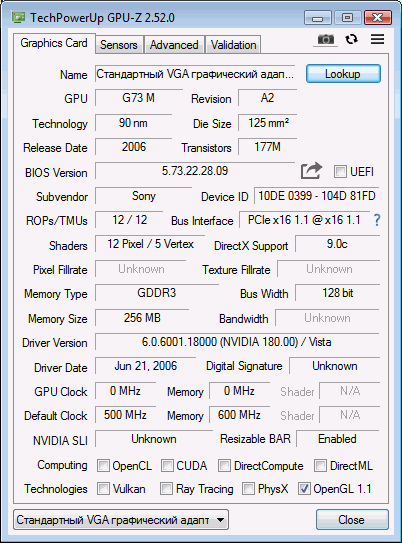Click the Bus Interface question mark
Viewport: 402px width, 543px height.
tap(377, 220)
